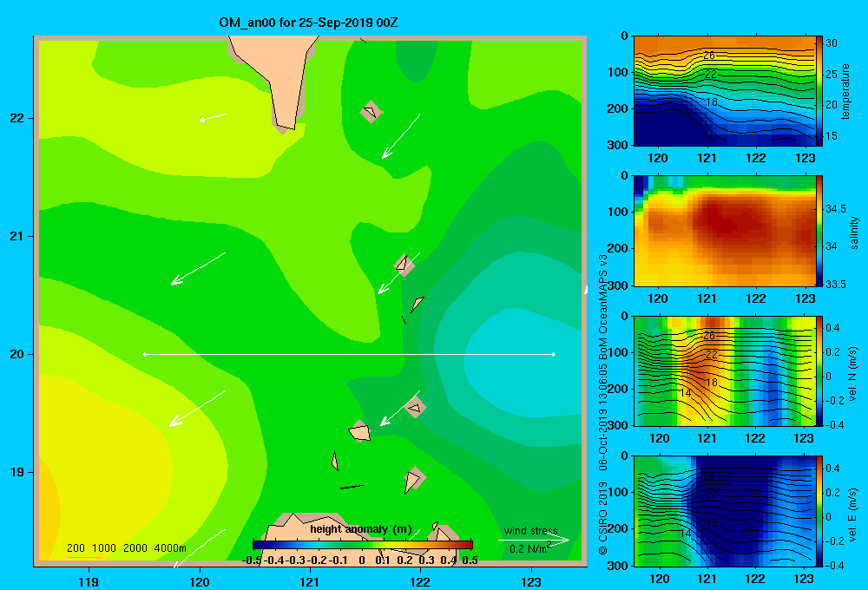The height and width of the screenshot is (590, 868).
Task: Click latitude label '21' on map axis
Action: click(17, 236)
